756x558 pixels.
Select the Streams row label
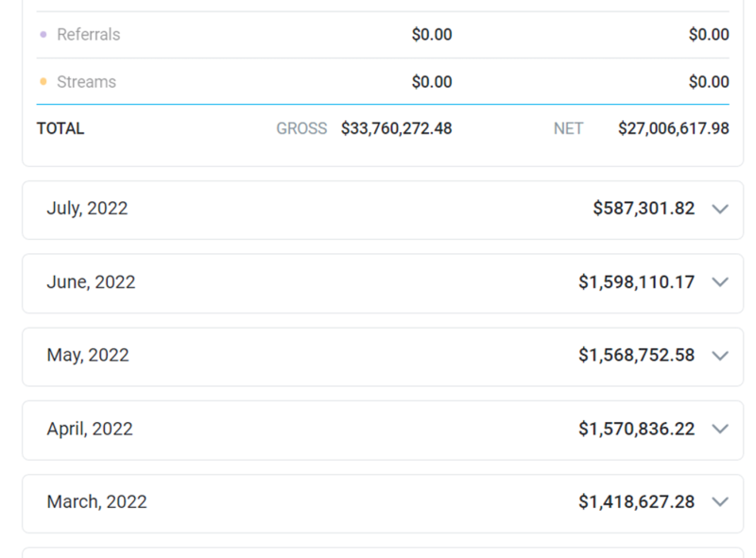[86, 82]
